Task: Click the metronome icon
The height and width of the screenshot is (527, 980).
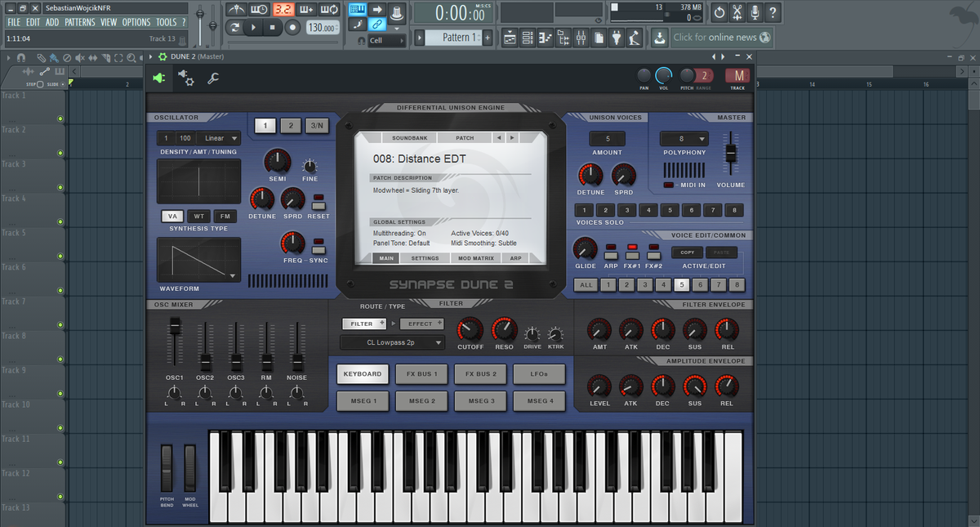Action: pyautogui.click(x=236, y=10)
